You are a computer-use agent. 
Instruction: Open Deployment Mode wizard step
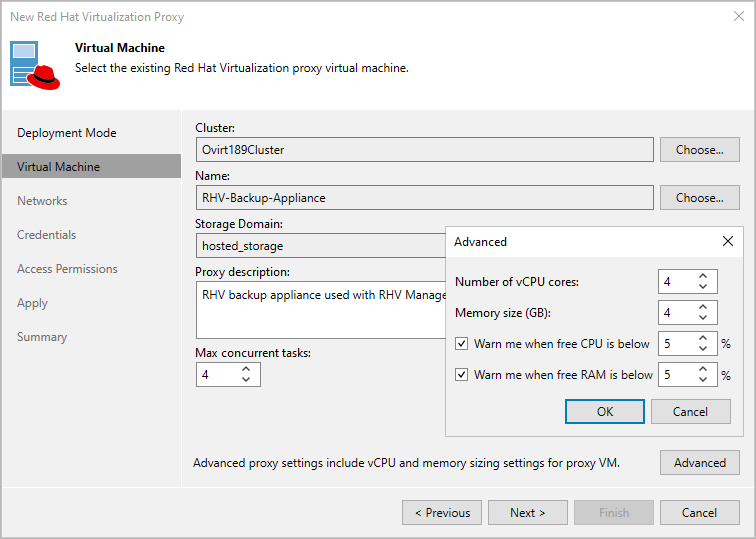click(x=67, y=133)
